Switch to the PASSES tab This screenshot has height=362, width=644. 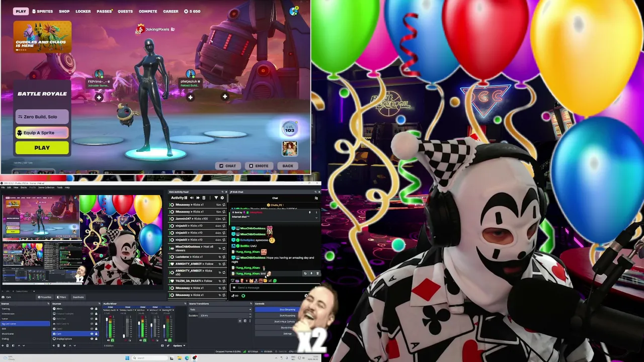104,11
